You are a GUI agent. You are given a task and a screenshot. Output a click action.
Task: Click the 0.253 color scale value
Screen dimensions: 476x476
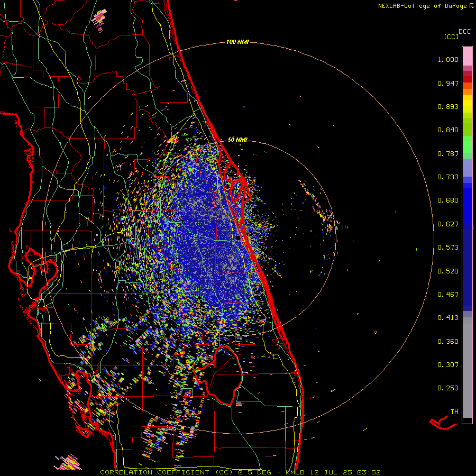448,388
